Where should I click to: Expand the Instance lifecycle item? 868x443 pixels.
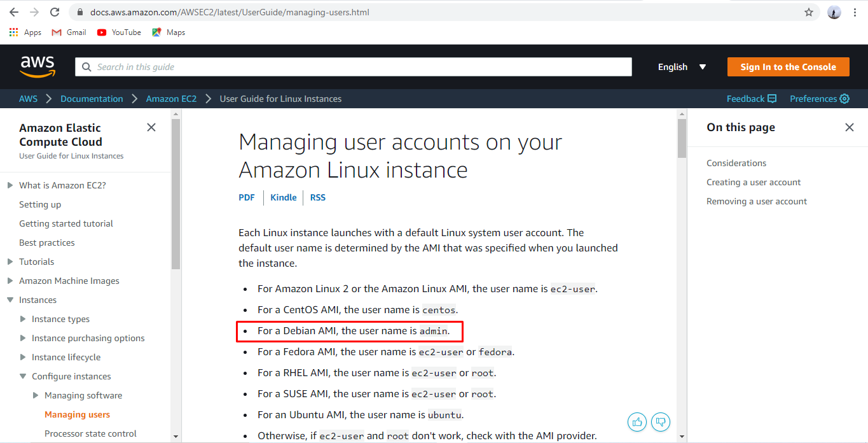(x=23, y=357)
